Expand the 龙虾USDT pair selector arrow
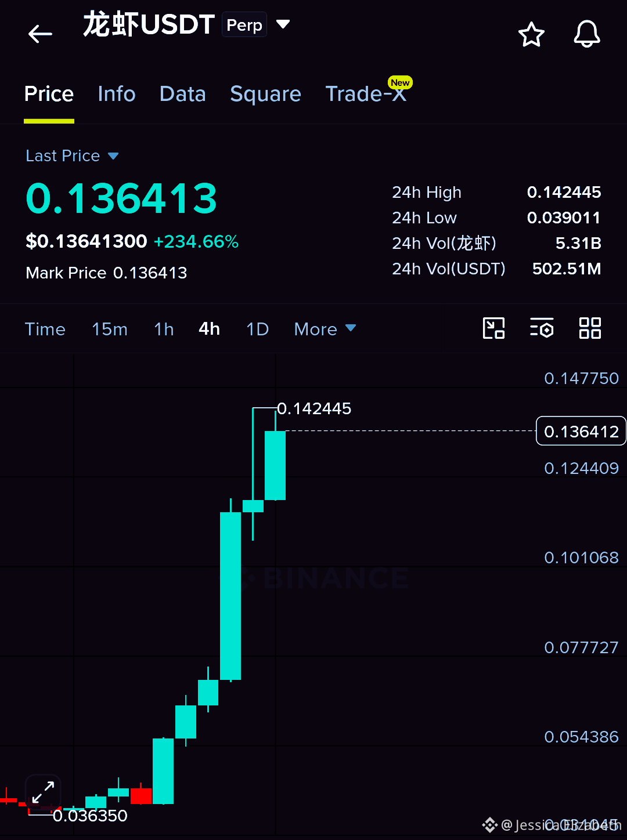 283,24
